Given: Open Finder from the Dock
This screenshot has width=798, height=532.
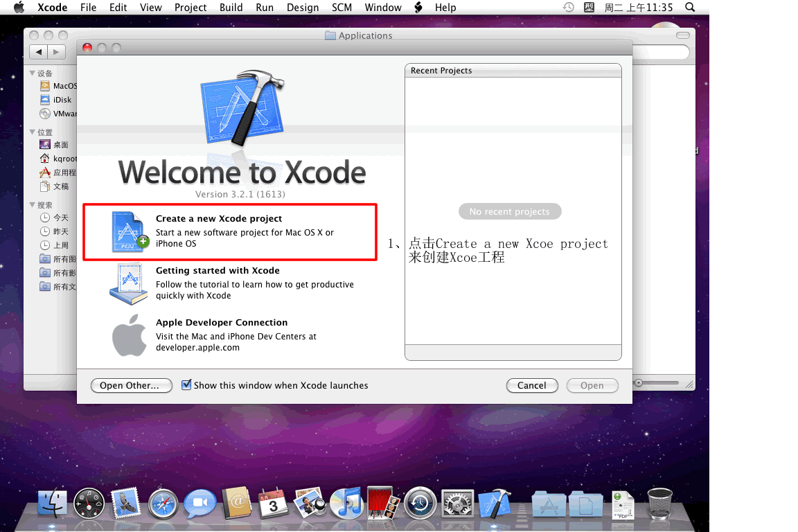Looking at the screenshot, I should [53, 503].
